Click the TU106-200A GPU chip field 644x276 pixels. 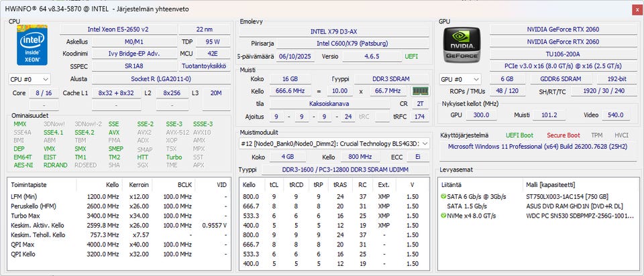(563, 54)
